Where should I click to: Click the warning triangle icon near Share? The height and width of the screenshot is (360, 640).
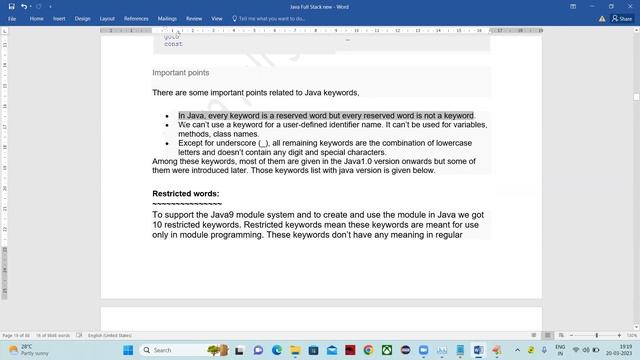tap(602, 19)
